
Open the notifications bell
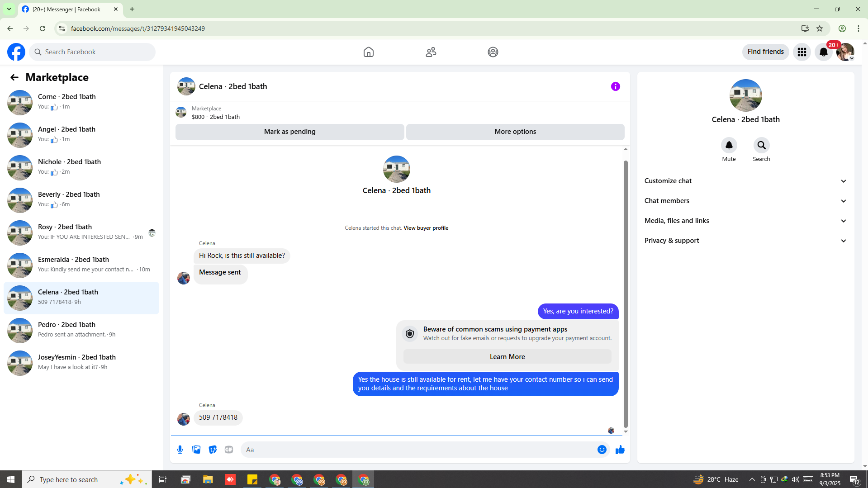824,52
